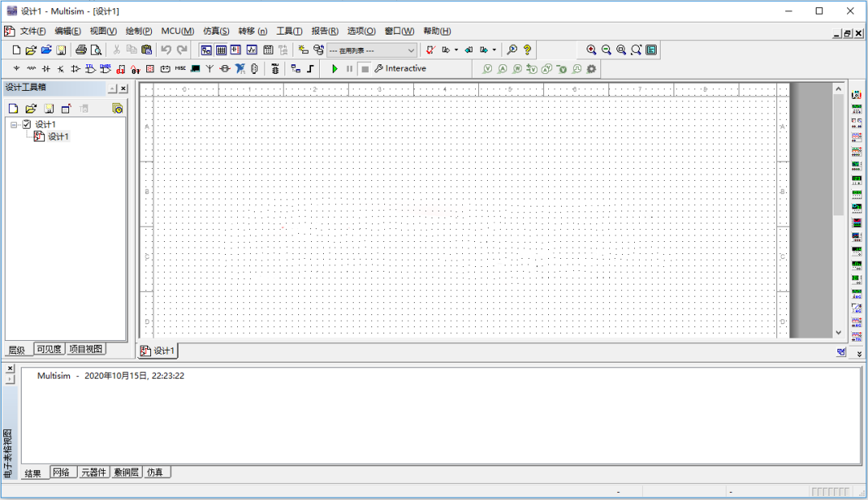Place voltage probe on schematic
The width and height of the screenshot is (868, 500).
click(x=487, y=68)
